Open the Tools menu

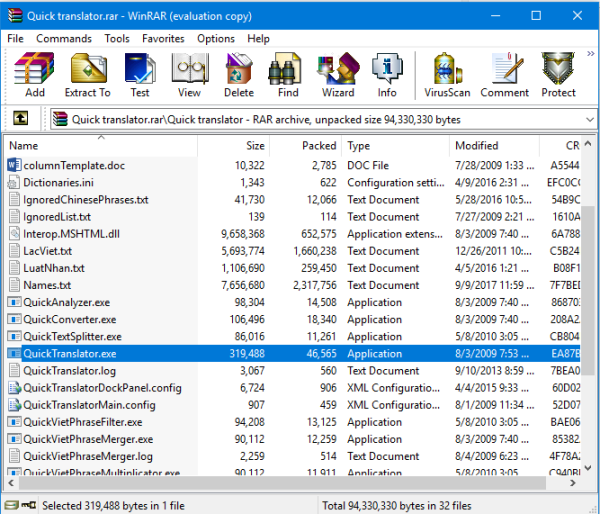click(x=117, y=39)
